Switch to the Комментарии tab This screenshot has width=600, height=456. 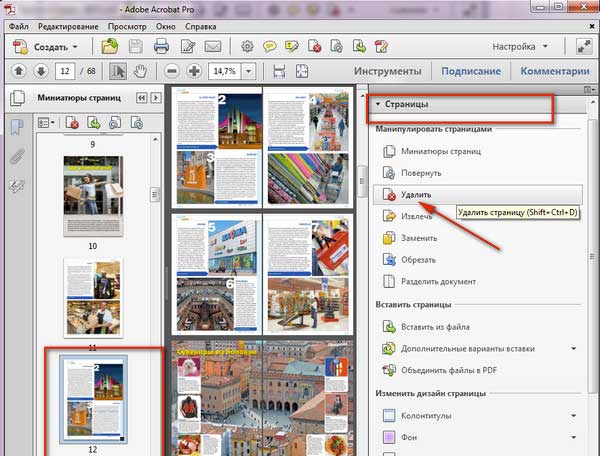[554, 72]
